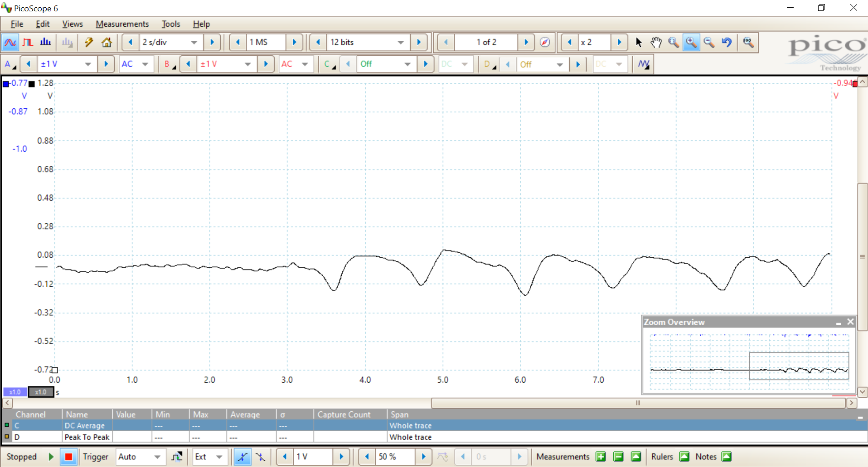The height and width of the screenshot is (467, 868).
Task: Click previous timebase arrow beside 2 s/div
Action: tap(131, 42)
